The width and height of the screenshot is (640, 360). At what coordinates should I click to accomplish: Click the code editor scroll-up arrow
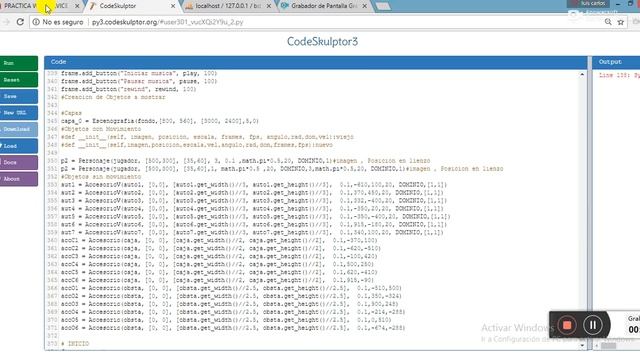point(582,75)
